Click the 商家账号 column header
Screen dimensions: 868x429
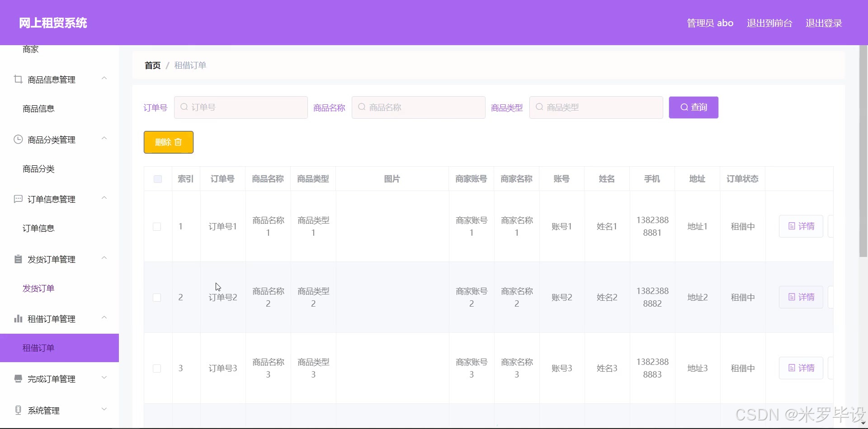[471, 179]
